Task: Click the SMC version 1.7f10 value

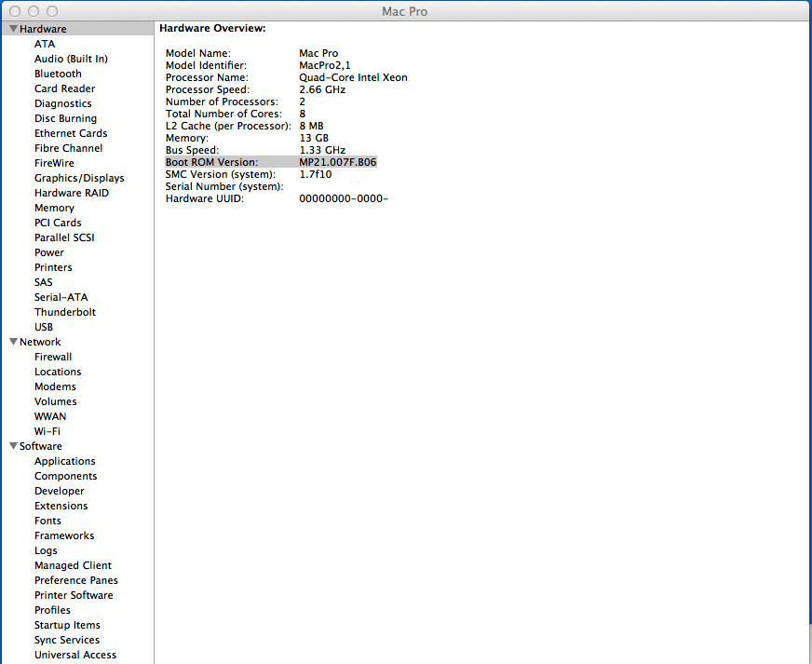Action: coord(316,174)
